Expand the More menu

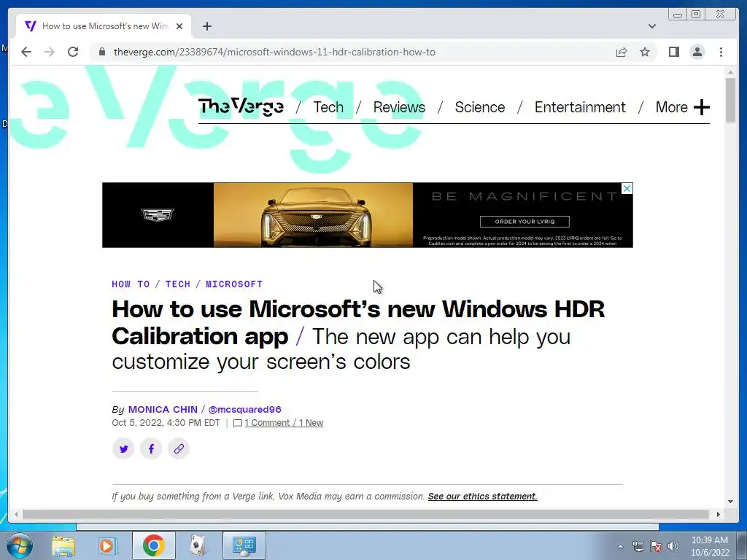coord(682,107)
